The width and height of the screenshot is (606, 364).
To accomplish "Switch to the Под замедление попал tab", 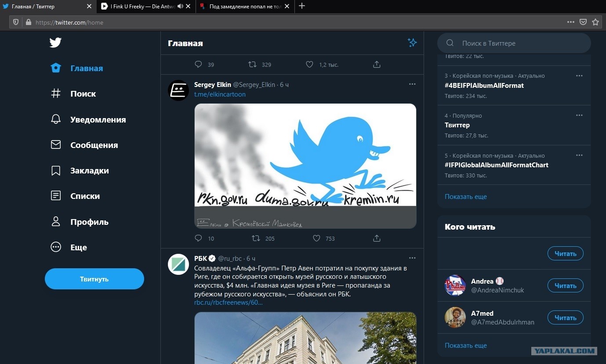I will coord(245,7).
